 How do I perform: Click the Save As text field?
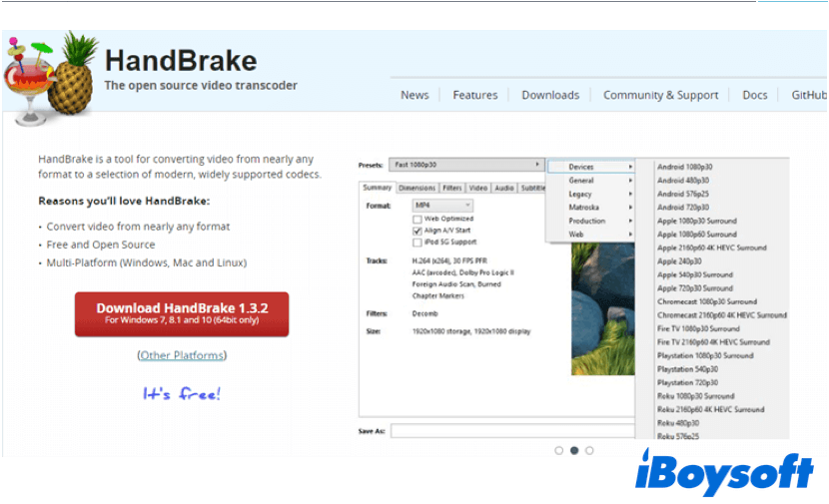tap(511, 431)
